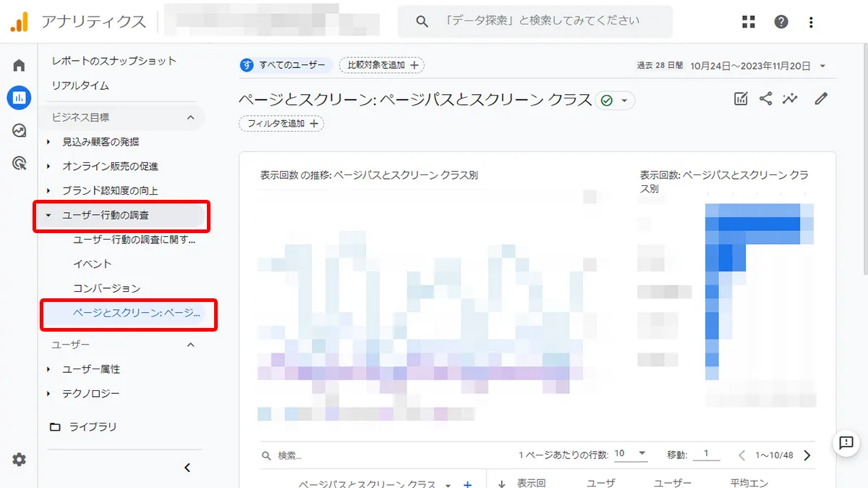Click the share report icon
This screenshot has height=488, width=868.
765,99
